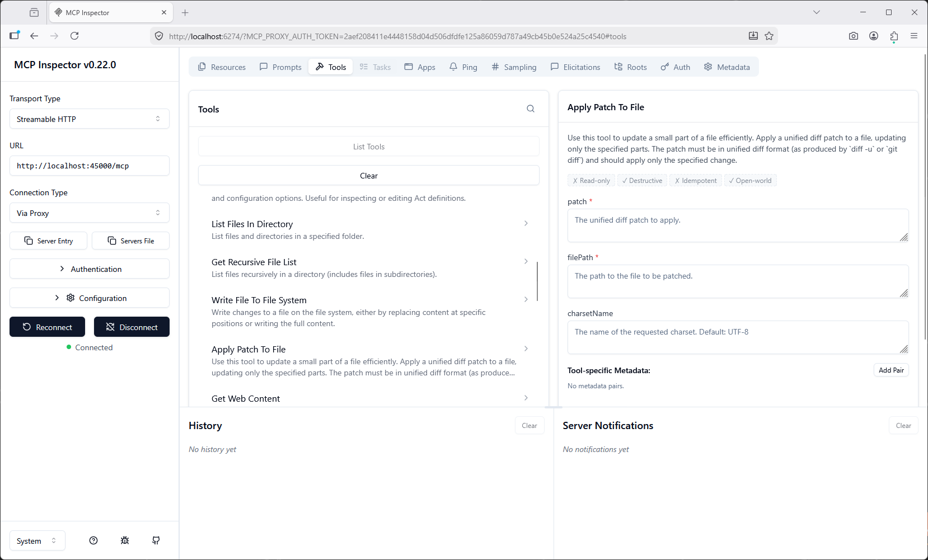
Task: Switch to the Prompts tab
Action: 280,67
